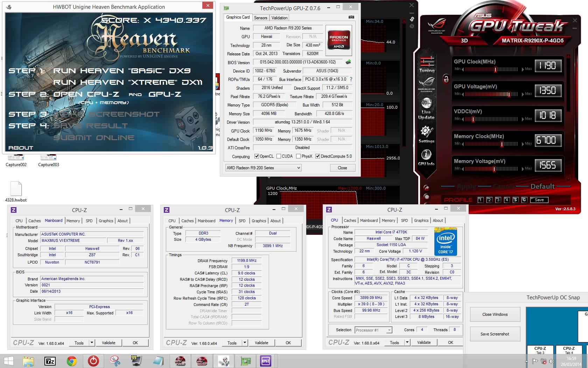Click the Bus Interface question mark in GPU-Z

coord(351,79)
